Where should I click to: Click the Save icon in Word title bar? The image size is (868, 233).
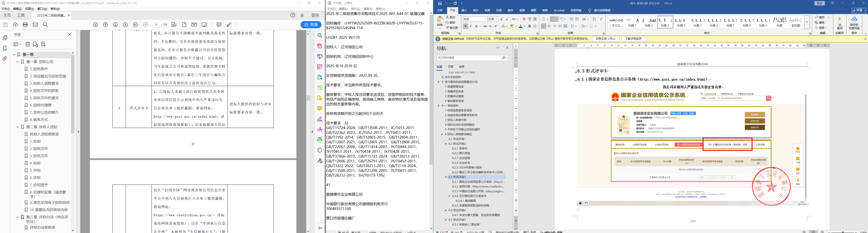(440, 3)
